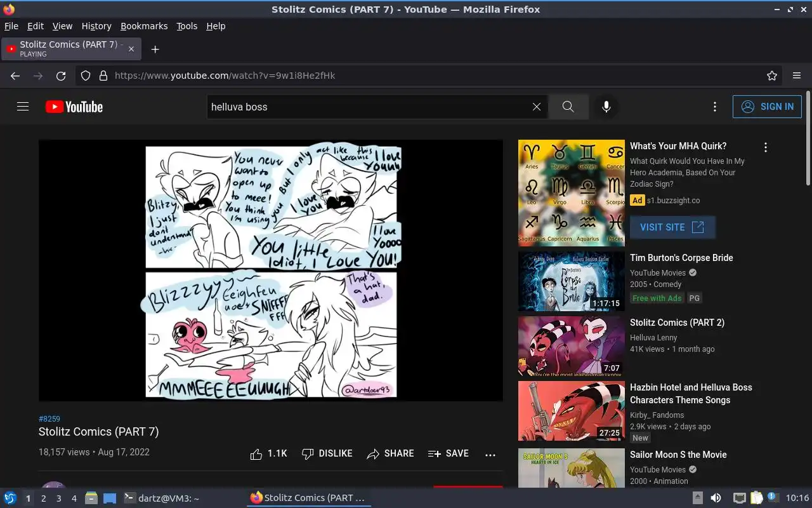Screen dimensions: 812x508
Task: Reload the page with refresh icon
Action: tap(61, 76)
